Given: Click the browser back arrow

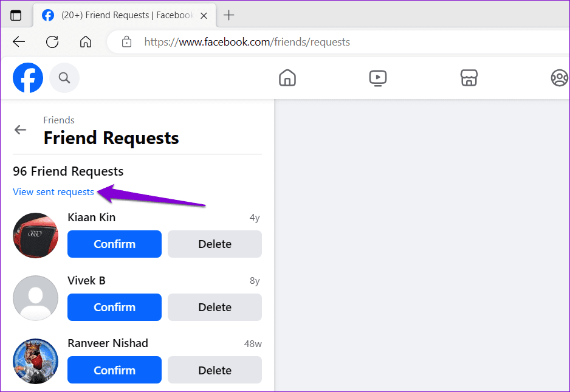Looking at the screenshot, I should (x=19, y=42).
